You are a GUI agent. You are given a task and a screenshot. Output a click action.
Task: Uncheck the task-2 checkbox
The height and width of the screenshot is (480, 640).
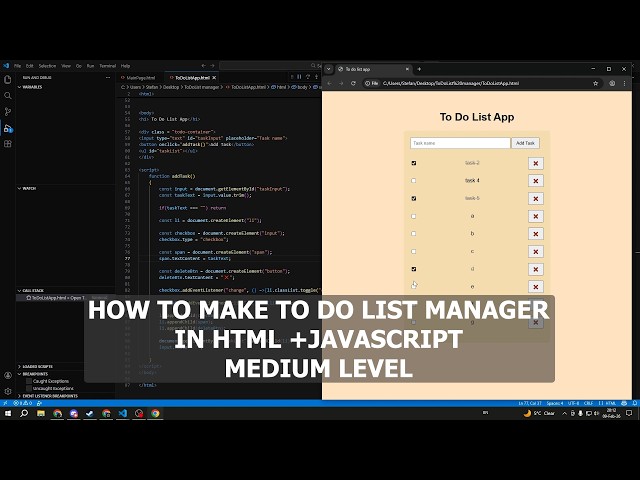coord(413,163)
